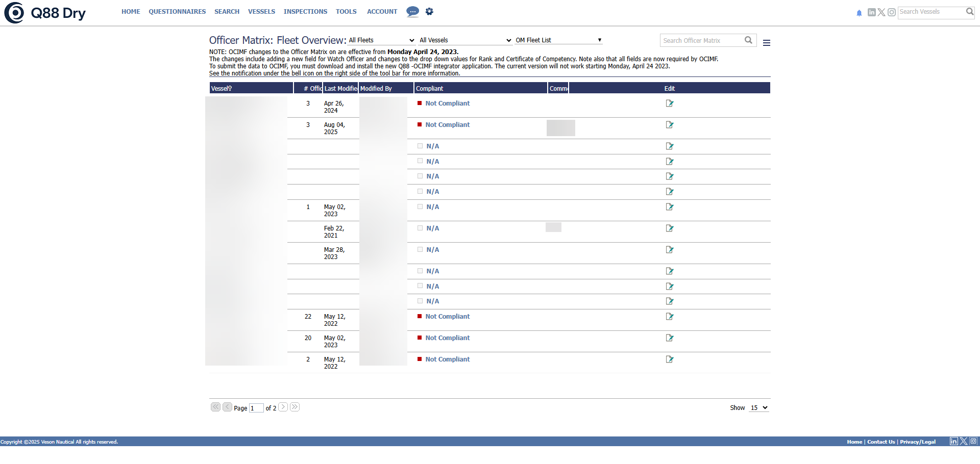Expand the All Vessels dropdown
Screen dimensions: 980x464
465,40
